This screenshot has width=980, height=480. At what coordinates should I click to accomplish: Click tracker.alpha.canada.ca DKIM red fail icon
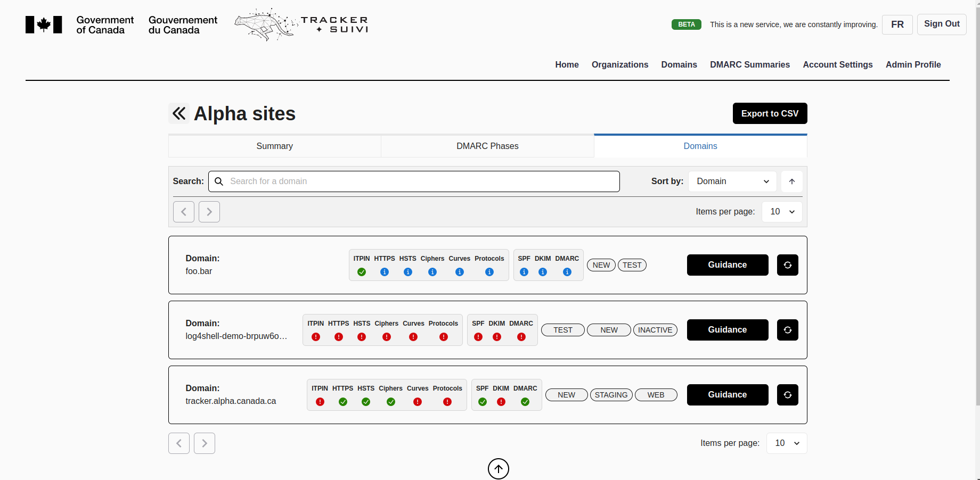501,402
